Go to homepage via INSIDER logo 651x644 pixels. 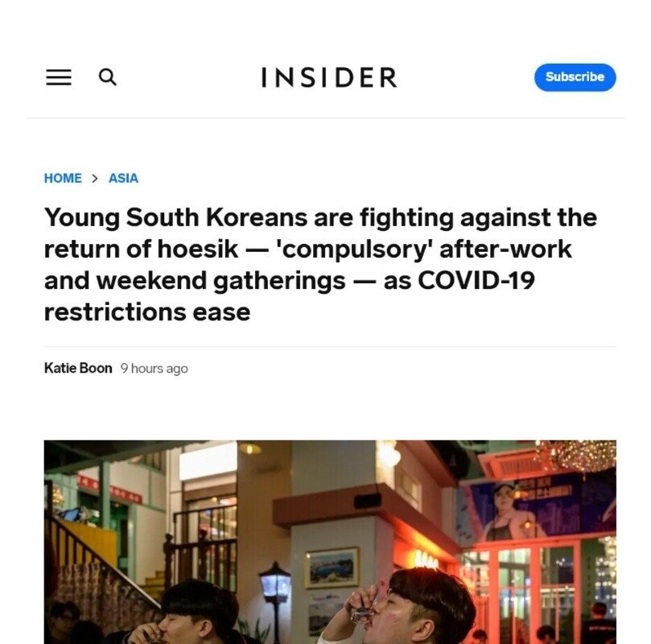pos(329,77)
